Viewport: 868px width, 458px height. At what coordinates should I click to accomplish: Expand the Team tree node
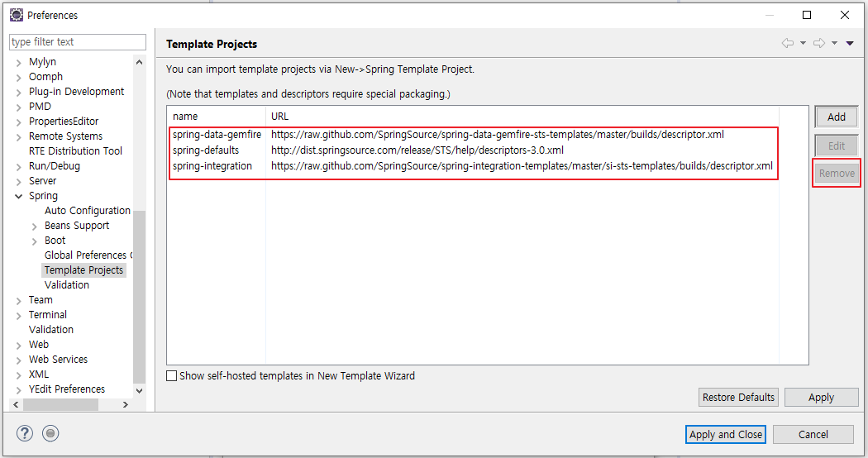click(x=19, y=301)
